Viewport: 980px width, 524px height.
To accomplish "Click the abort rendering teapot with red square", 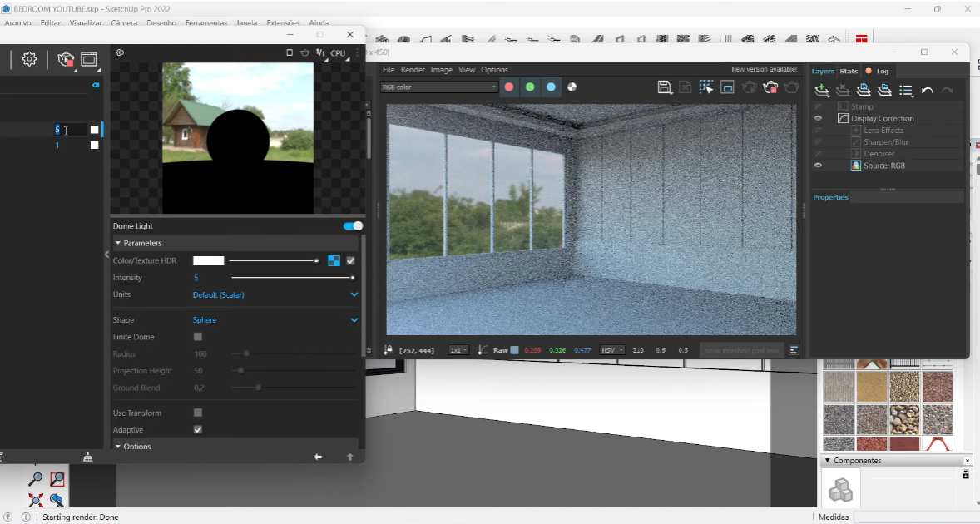I will pos(770,87).
